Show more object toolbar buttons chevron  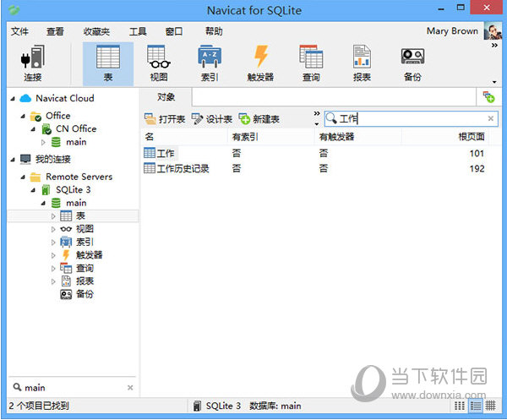[x=317, y=113]
